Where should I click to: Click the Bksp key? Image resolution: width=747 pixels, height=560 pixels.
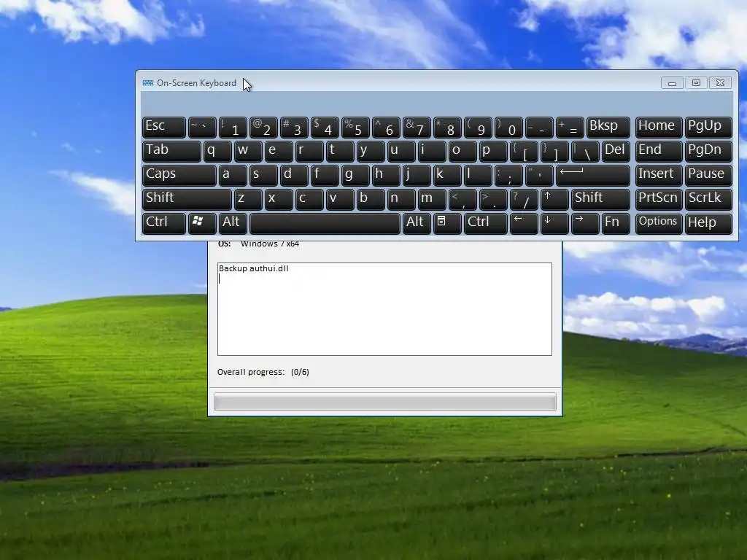coord(608,127)
